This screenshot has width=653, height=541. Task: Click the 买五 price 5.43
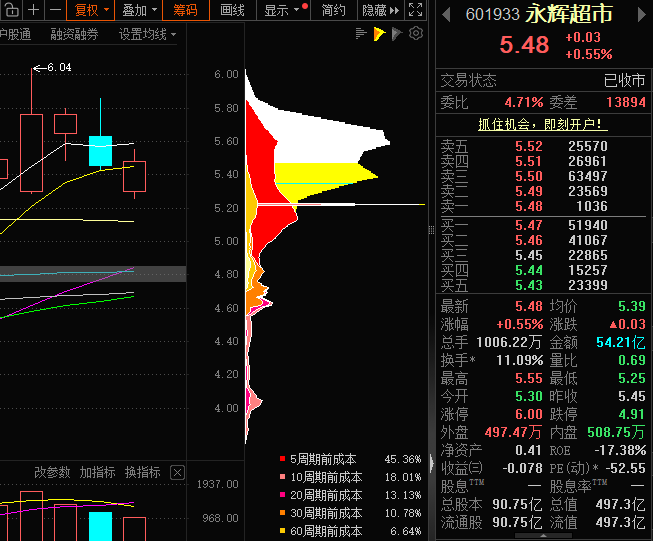pos(529,285)
